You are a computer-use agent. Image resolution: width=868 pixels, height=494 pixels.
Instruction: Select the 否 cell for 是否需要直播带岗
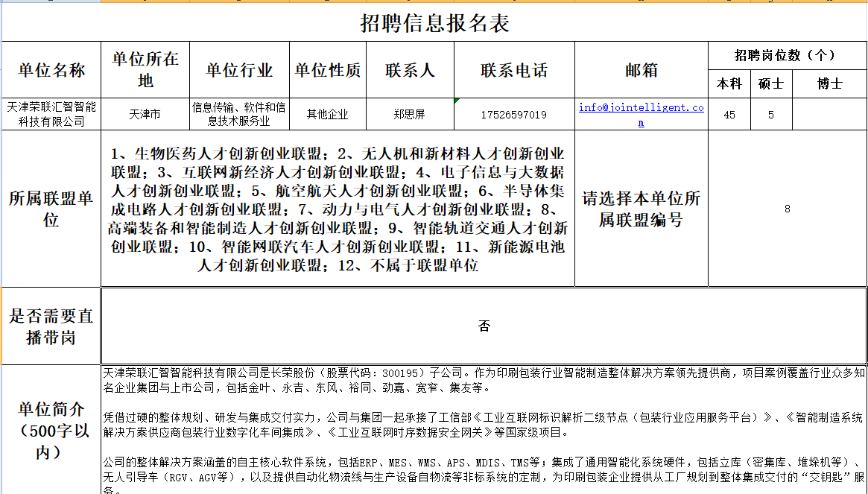click(484, 326)
